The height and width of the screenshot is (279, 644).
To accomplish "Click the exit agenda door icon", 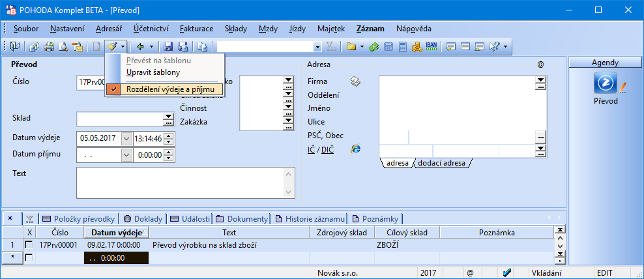I will [16, 47].
